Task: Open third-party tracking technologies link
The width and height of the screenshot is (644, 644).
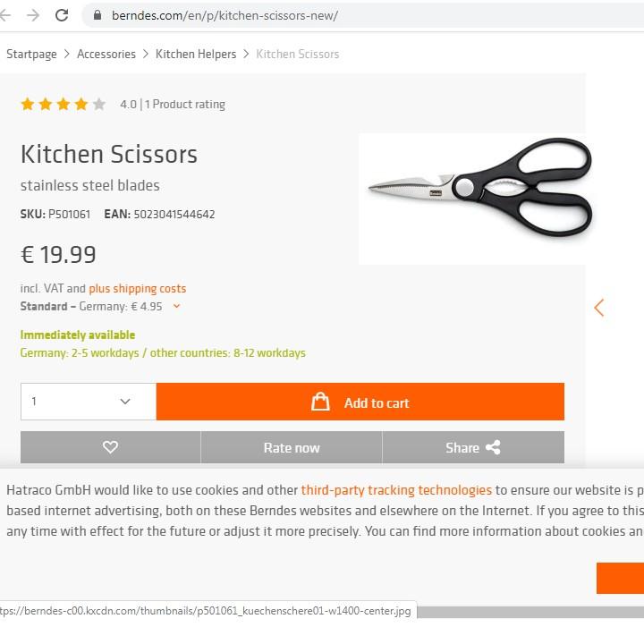Action: tap(396, 490)
